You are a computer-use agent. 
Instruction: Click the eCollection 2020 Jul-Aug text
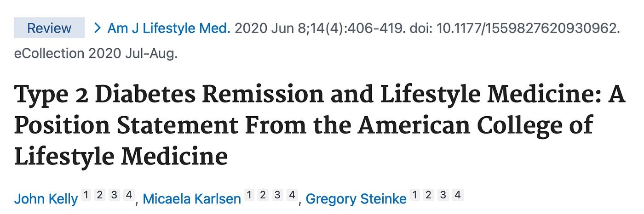(96, 53)
